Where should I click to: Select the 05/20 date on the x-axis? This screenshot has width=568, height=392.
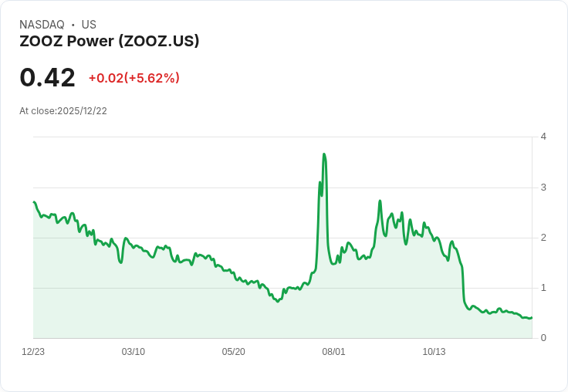click(x=234, y=352)
